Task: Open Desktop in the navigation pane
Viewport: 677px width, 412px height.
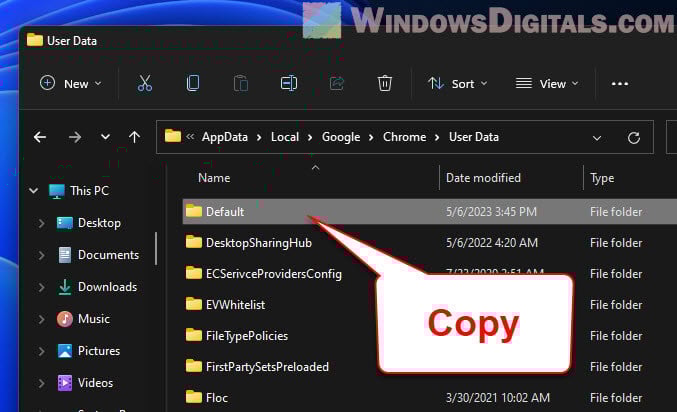Action: pos(89,223)
